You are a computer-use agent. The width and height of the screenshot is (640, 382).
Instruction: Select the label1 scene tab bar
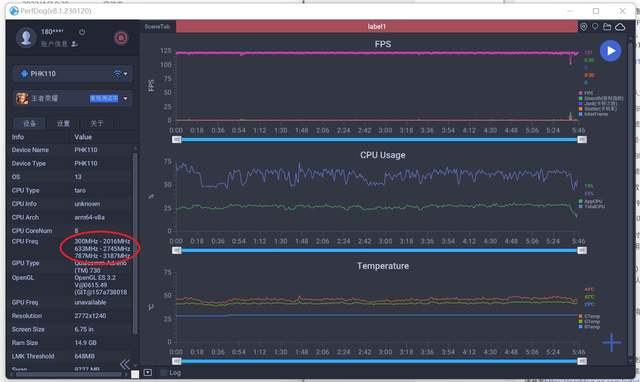coord(376,27)
